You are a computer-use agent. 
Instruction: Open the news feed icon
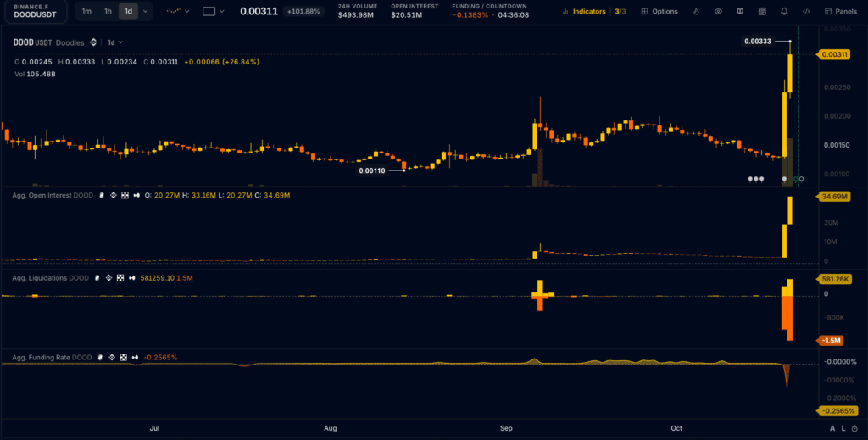coord(762,11)
